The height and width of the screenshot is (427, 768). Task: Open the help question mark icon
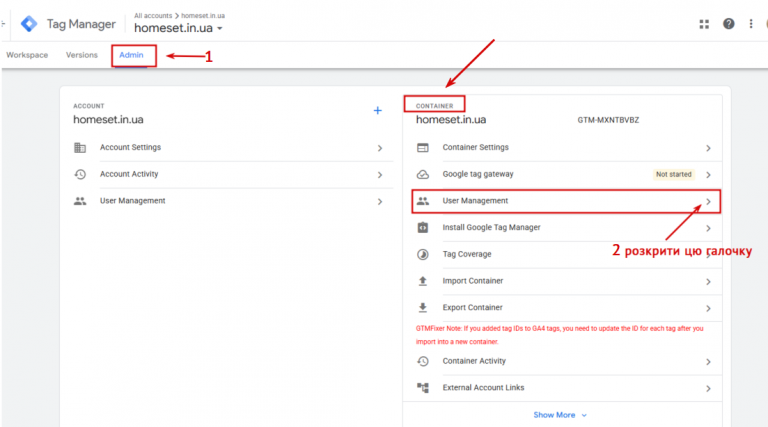(728, 24)
